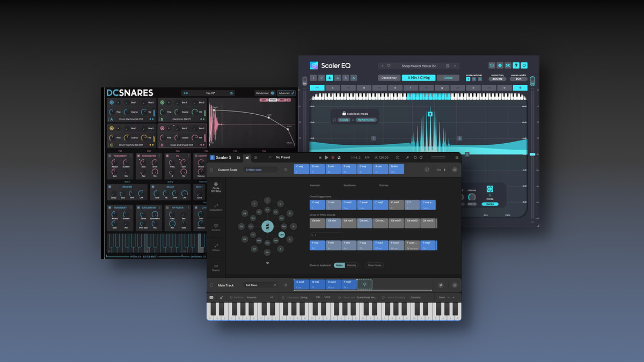Click the Scaler EQ settings gear icon
This screenshot has width=644, height=362.
pyautogui.click(x=500, y=65)
